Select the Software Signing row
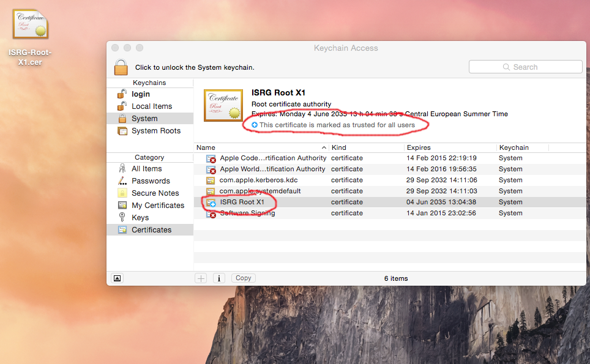Viewport: 590px width, 364px height. click(x=390, y=213)
